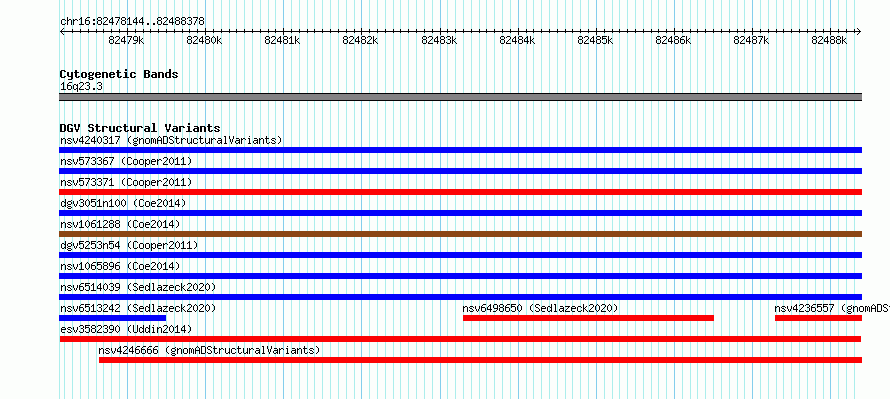890x399 pixels.
Task: Click the 82479k ruler tick label
Action: click(x=127, y=40)
